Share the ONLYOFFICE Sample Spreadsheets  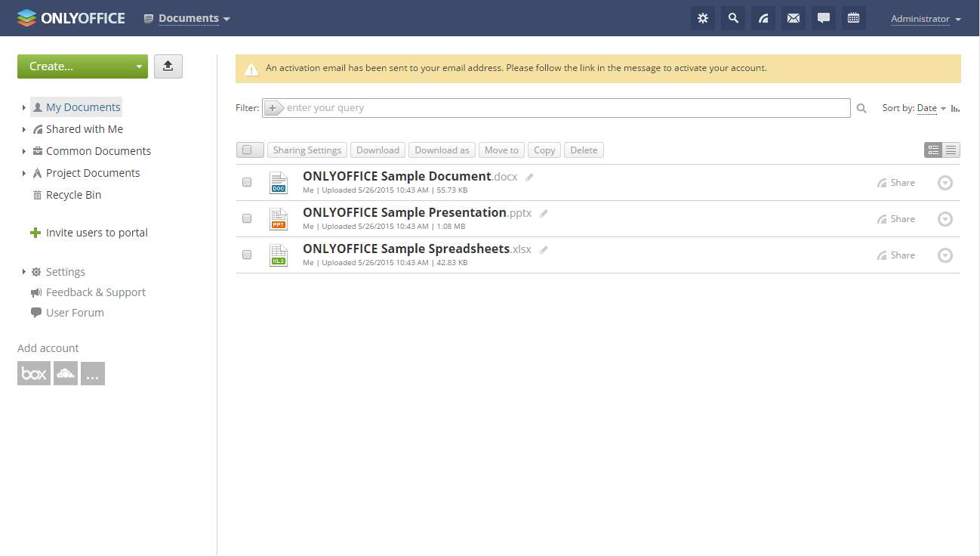pyautogui.click(x=896, y=255)
